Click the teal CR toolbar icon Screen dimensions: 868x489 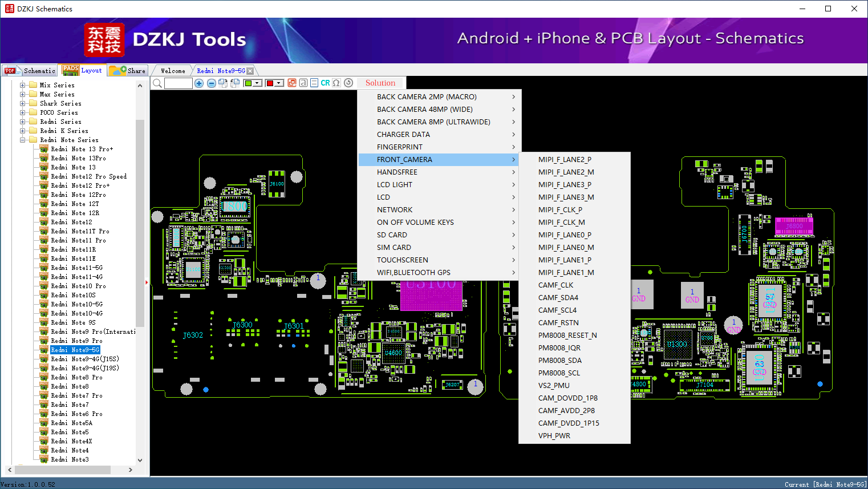[325, 83]
